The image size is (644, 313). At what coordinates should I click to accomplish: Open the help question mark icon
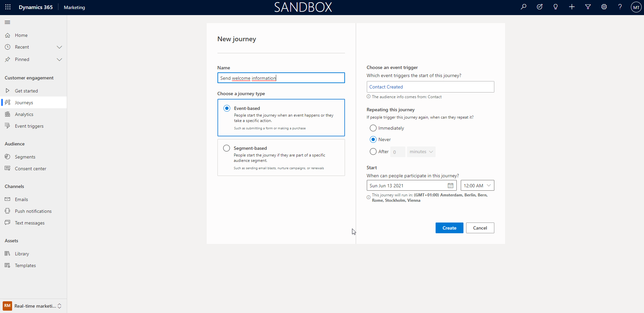[620, 7]
